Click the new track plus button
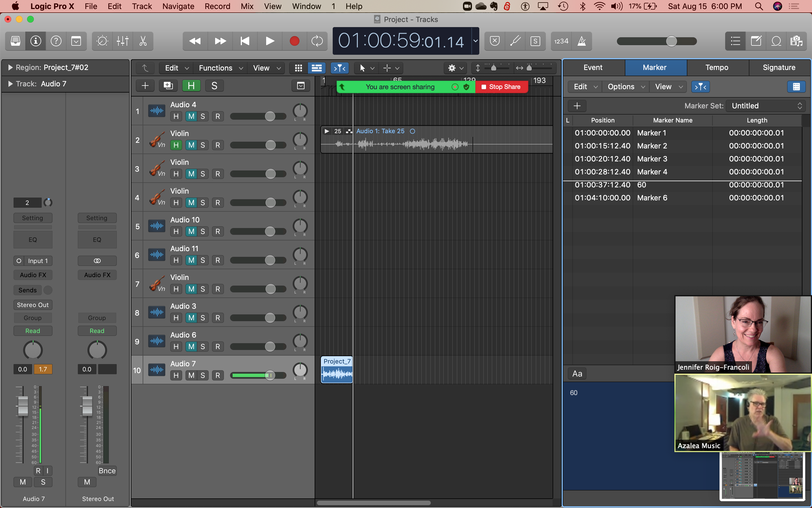Viewport: 812px width, 508px height. click(145, 86)
